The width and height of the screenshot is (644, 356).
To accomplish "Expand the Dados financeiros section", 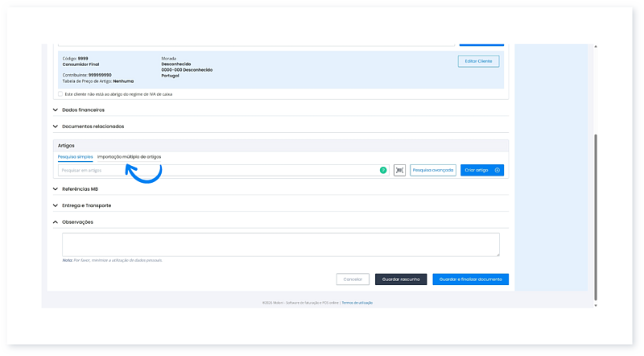I will pyautogui.click(x=83, y=110).
